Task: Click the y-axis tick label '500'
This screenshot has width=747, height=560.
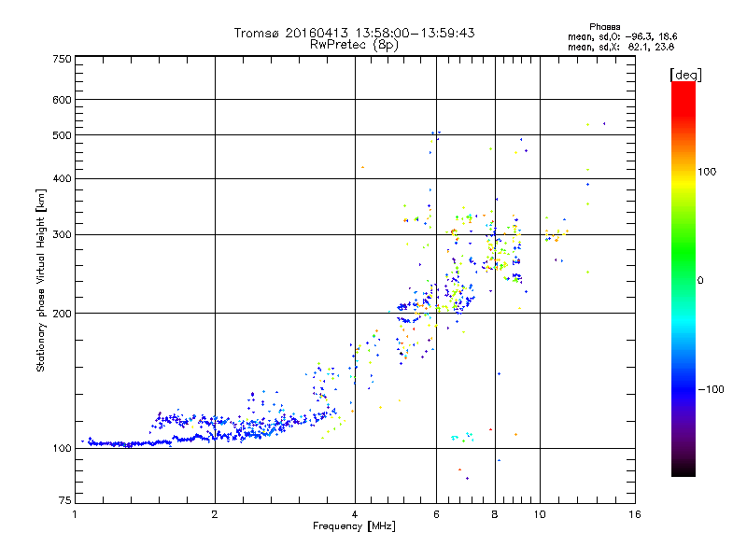Action: 62,135
